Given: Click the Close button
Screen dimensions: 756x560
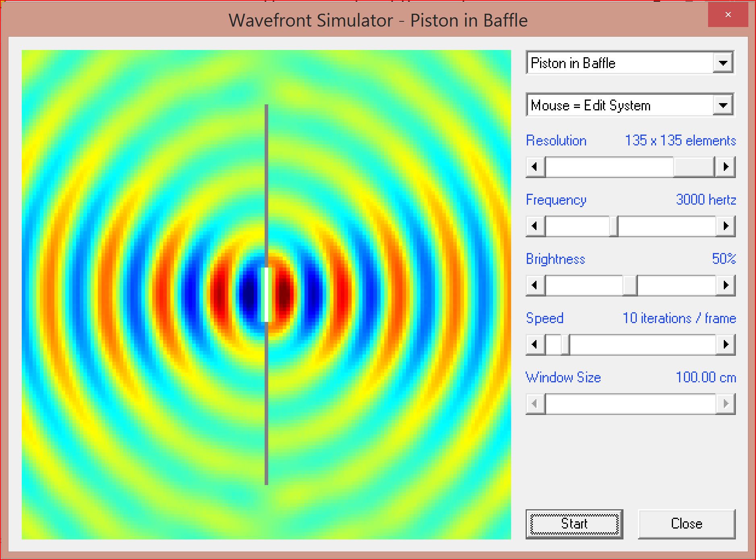Looking at the screenshot, I should [x=687, y=524].
